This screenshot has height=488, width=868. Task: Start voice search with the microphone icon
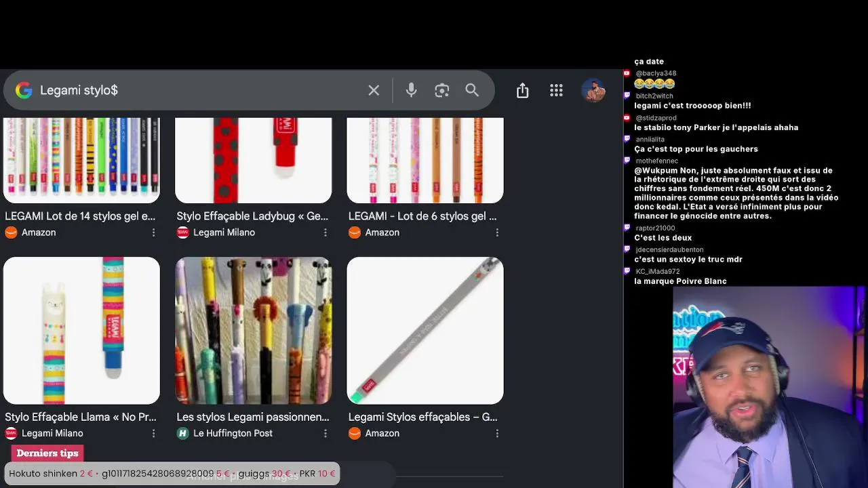coord(412,90)
